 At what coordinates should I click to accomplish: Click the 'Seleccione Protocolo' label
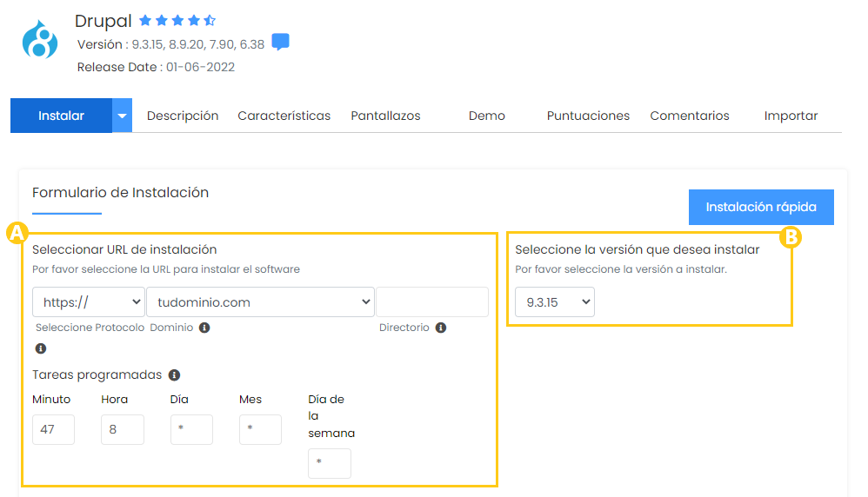click(x=90, y=328)
